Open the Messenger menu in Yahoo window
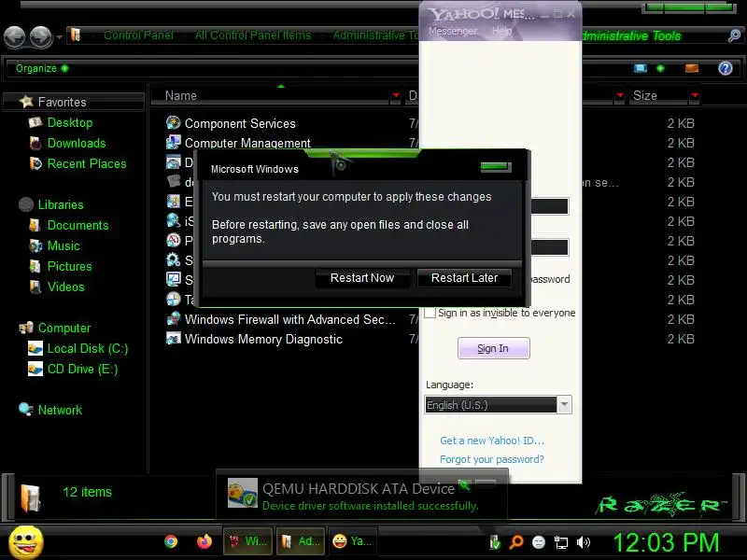Image resolution: width=747 pixels, height=560 pixels. [x=453, y=31]
